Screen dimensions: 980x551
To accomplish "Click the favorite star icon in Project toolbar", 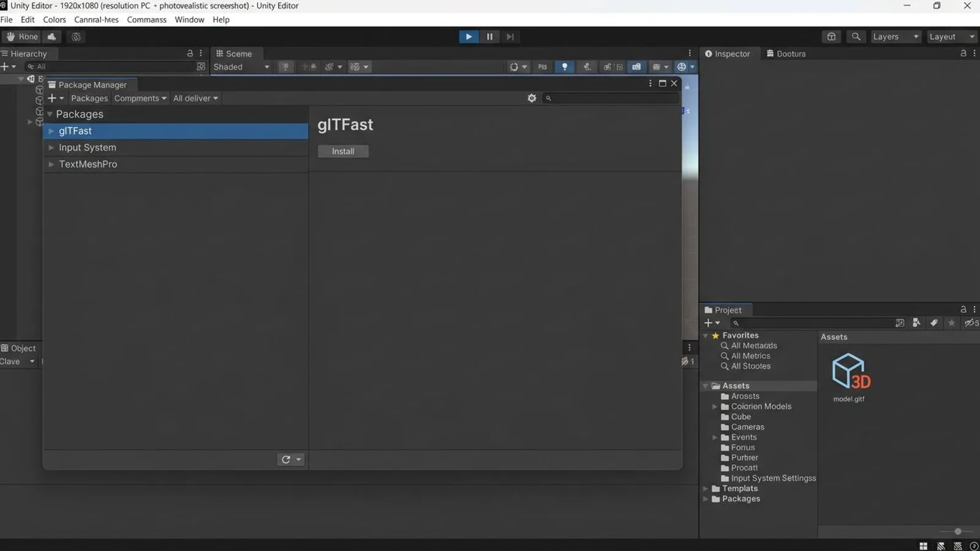I will click(x=951, y=323).
